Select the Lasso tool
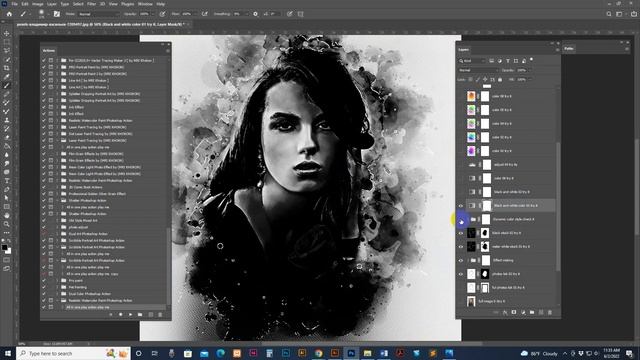This screenshot has width=640, height=360. (7, 51)
